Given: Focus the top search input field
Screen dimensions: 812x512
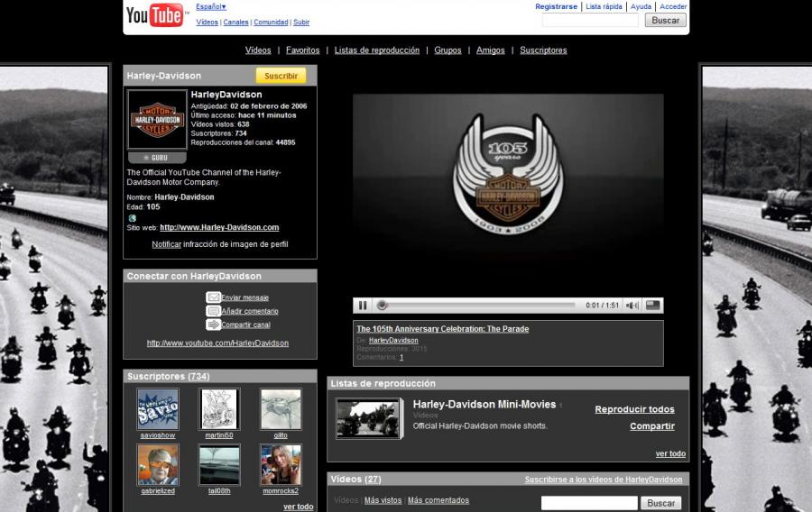Looking at the screenshot, I should click(590, 20).
